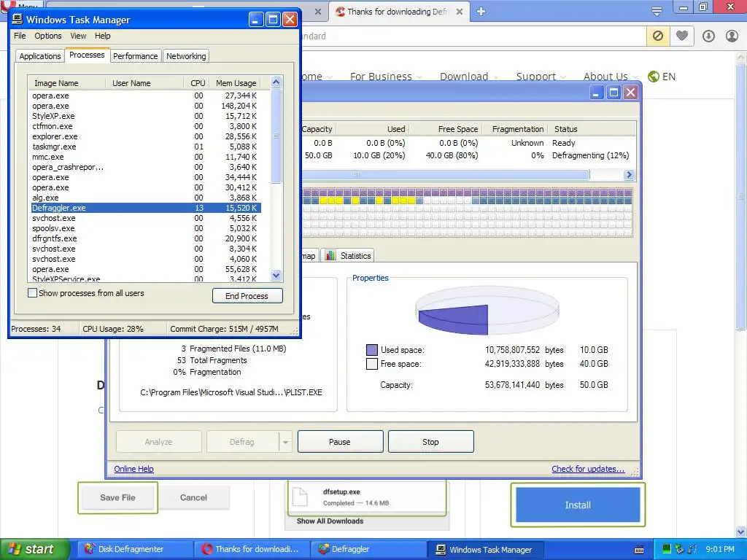Screen dimensions: 747x560
Task: Select the dfrgntfs.exe process row
Action: coord(146,238)
